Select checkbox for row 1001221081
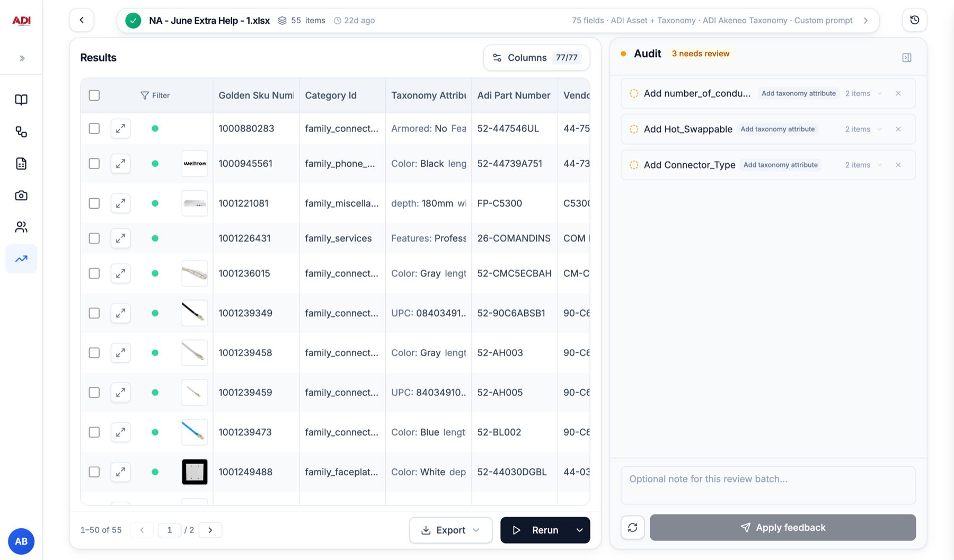 (94, 203)
